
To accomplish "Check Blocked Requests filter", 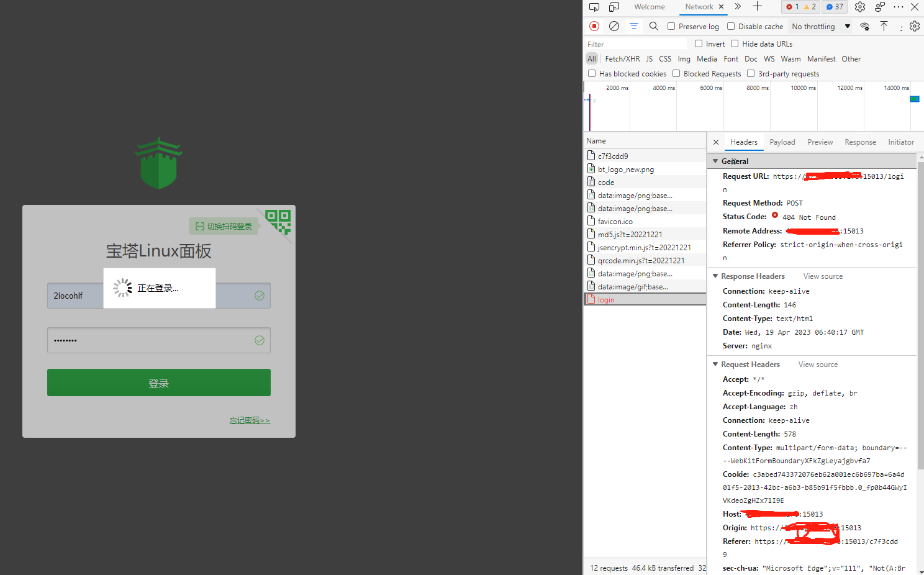I will click(x=676, y=73).
